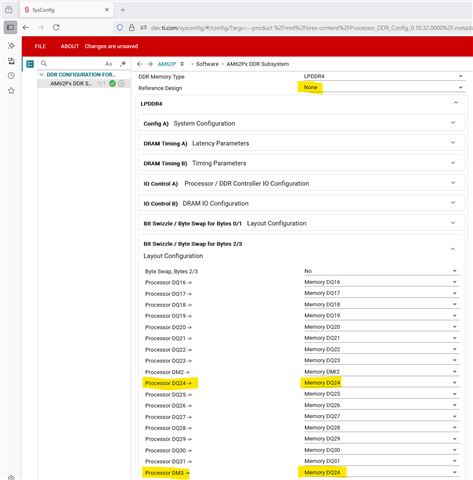Open Processor DQ26 mapping dropdown

pyautogui.click(x=382, y=405)
